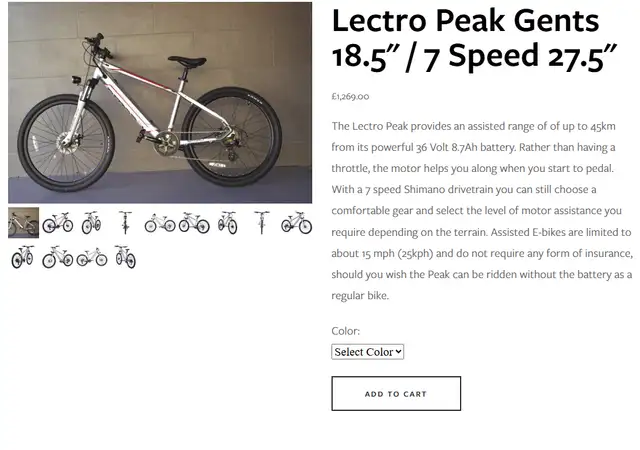Pick the third thumbnail in the top row
The width and height of the screenshot is (640, 450).
91,223
